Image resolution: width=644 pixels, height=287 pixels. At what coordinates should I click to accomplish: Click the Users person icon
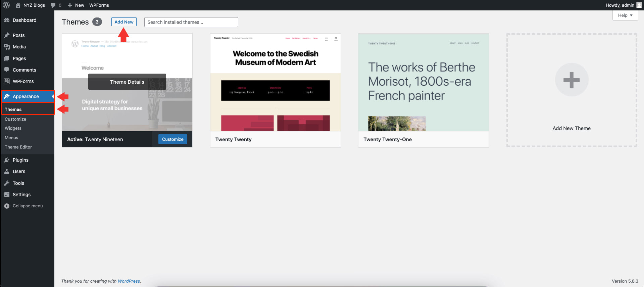click(x=7, y=171)
